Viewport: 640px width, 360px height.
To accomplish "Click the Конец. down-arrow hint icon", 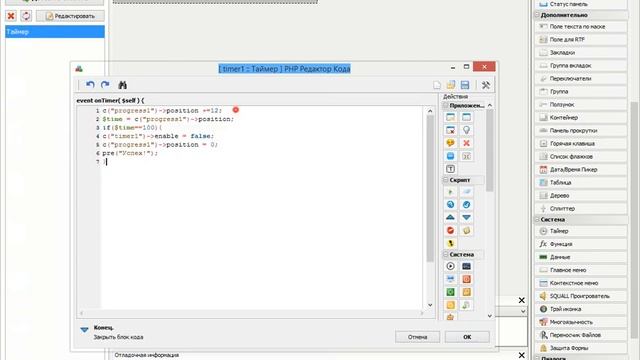I will pos(84,330).
